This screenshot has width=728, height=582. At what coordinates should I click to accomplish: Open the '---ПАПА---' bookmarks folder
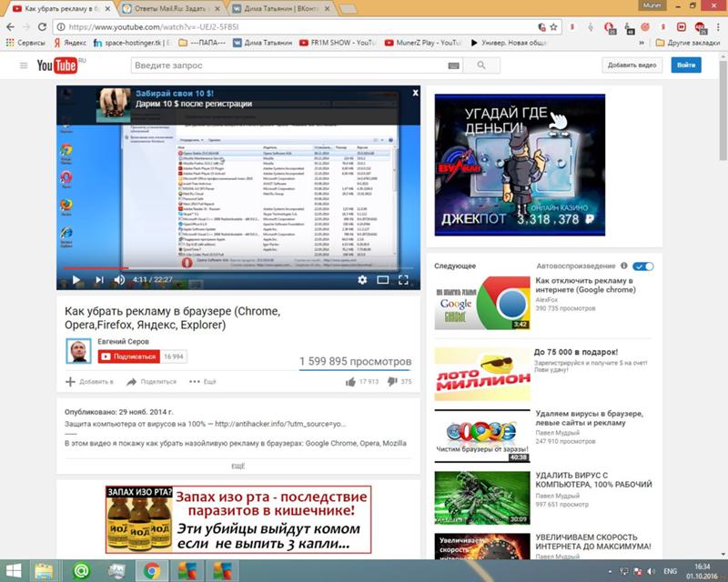click(x=202, y=43)
